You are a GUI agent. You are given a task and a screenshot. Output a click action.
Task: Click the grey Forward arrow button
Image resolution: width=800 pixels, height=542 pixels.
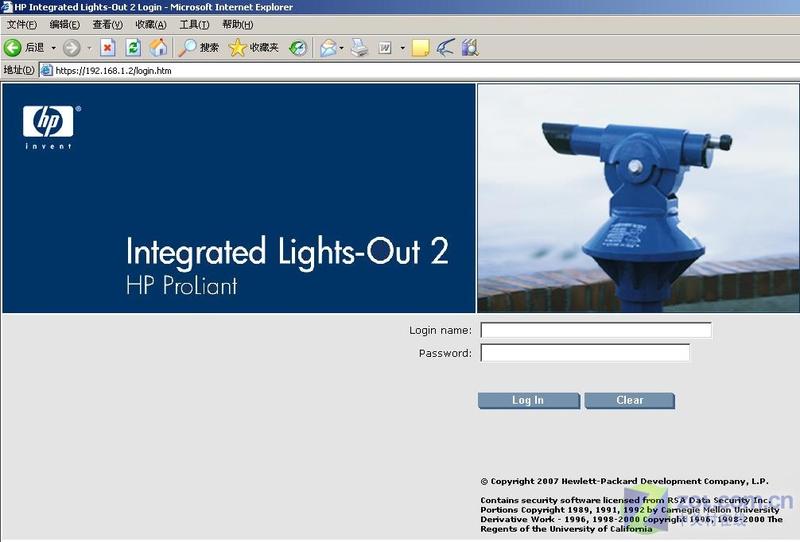point(71,48)
